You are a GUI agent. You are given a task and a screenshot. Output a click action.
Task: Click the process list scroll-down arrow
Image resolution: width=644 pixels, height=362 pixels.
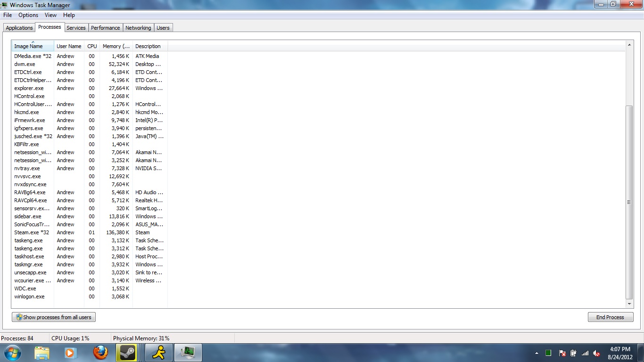tap(629, 304)
